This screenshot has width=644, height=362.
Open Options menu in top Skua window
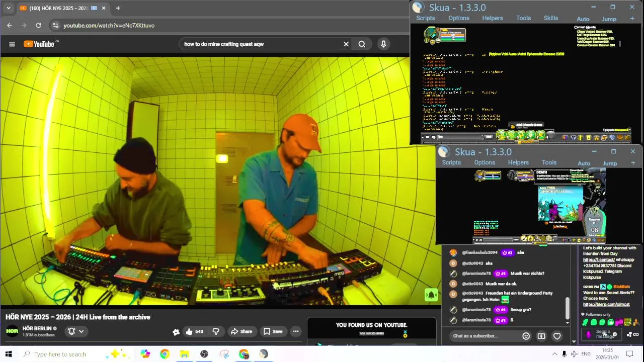click(x=459, y=18)
